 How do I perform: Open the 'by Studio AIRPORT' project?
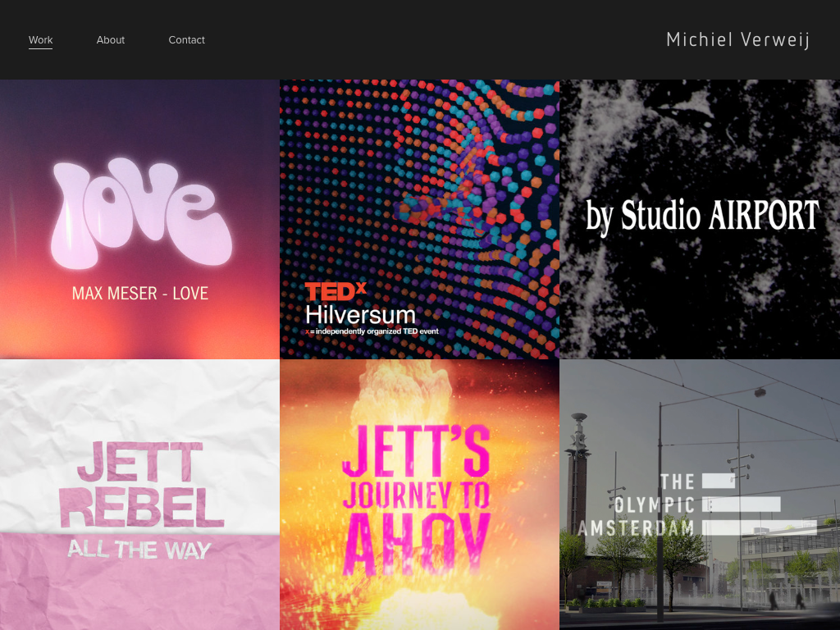pyautogui.click(x=701, y=215)
